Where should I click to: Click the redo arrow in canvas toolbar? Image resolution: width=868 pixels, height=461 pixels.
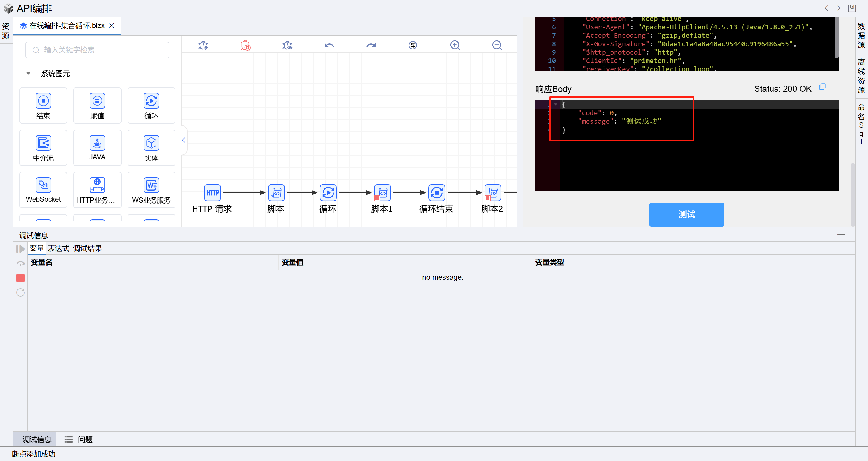coord(371,45)
